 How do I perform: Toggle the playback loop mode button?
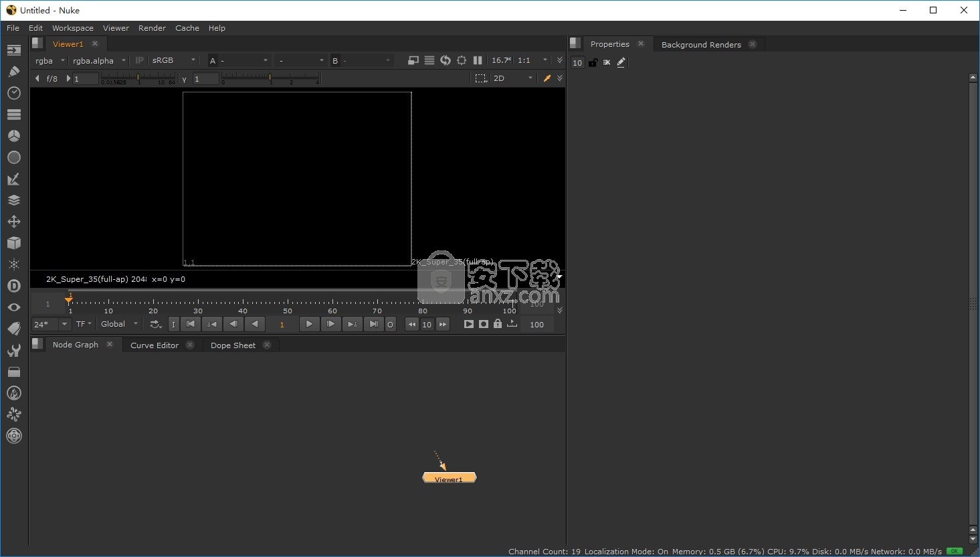(x=155, y=324)
